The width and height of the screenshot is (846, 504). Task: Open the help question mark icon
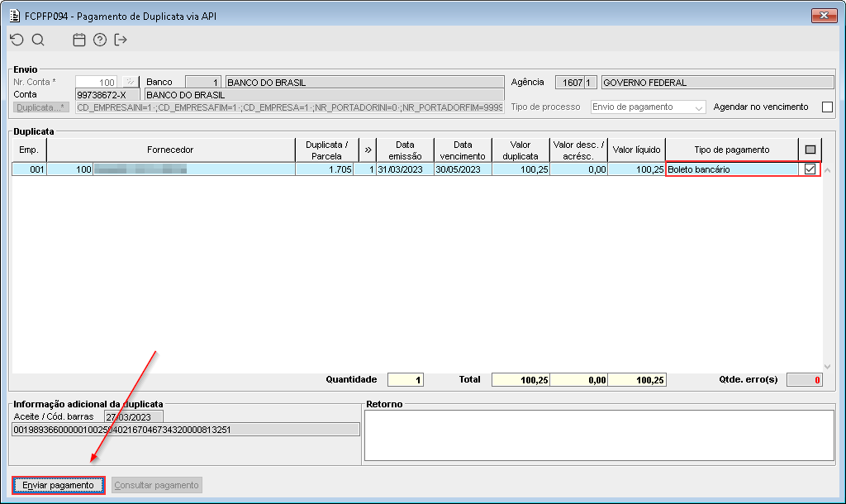point(100,40)
